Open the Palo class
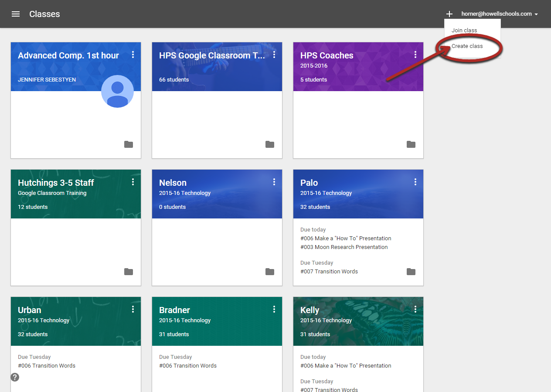This screenshot has height=392, width=551. (309, 183)
